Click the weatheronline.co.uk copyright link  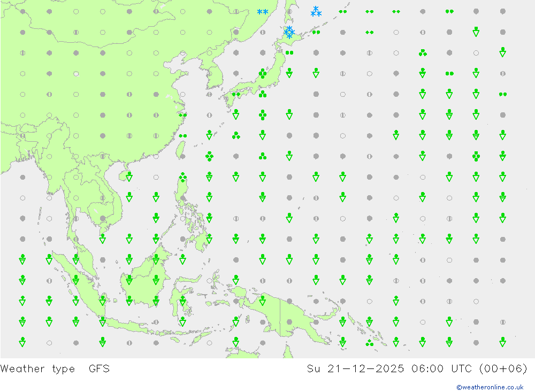(x=490, y=387)
